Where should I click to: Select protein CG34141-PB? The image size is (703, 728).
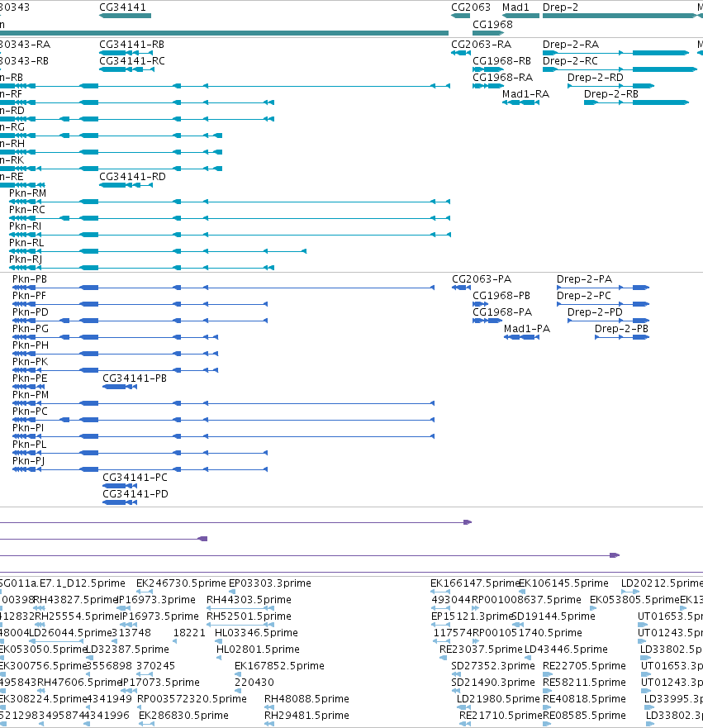click(x=135, y=378)
